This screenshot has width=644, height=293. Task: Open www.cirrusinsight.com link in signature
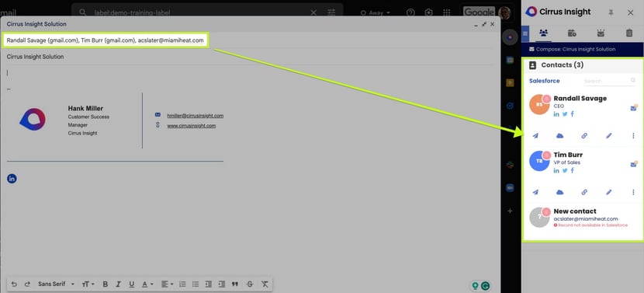[x=192, y=126]
